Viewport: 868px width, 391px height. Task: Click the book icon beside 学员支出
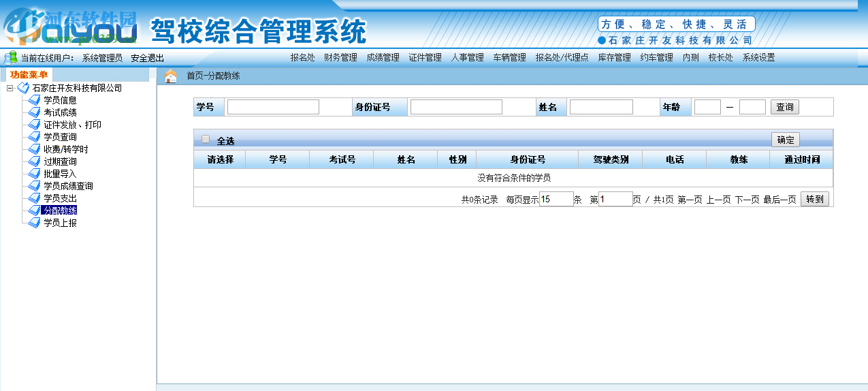point(34,198)
